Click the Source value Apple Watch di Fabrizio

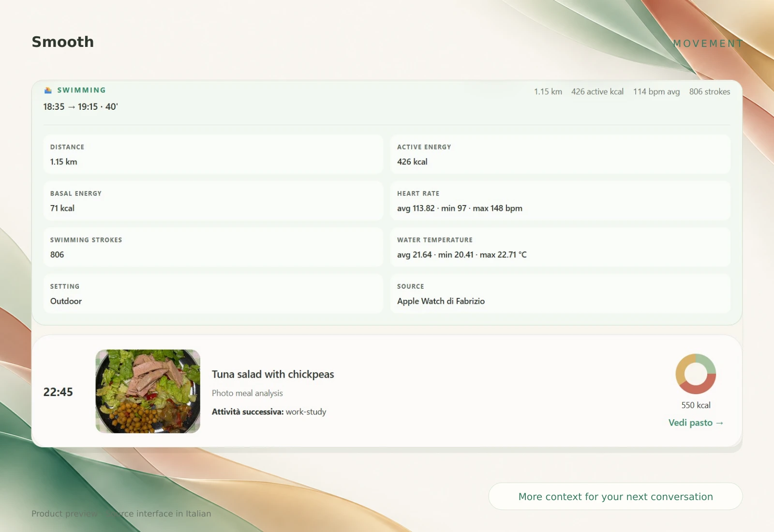[x=441, y=301]
